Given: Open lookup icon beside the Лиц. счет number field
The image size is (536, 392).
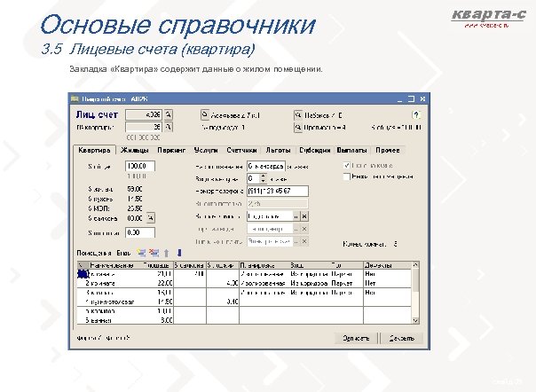Looking at the screenshot, I should [x=169, y=114].
